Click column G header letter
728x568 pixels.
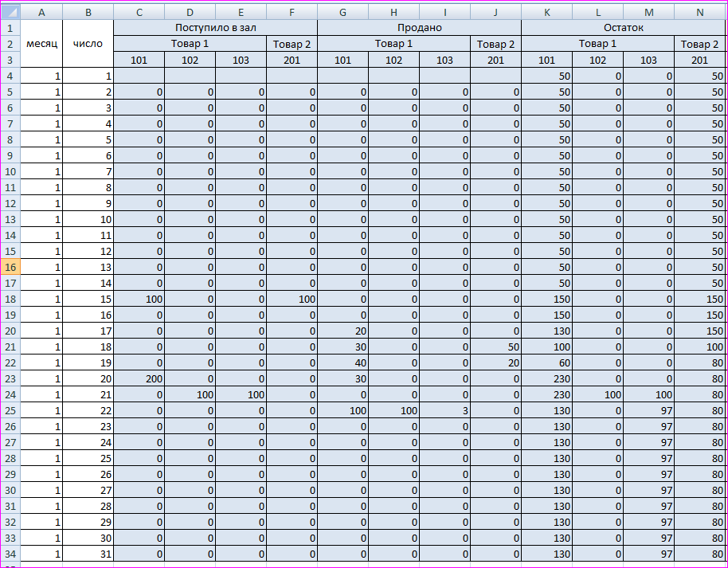[342, 12]
